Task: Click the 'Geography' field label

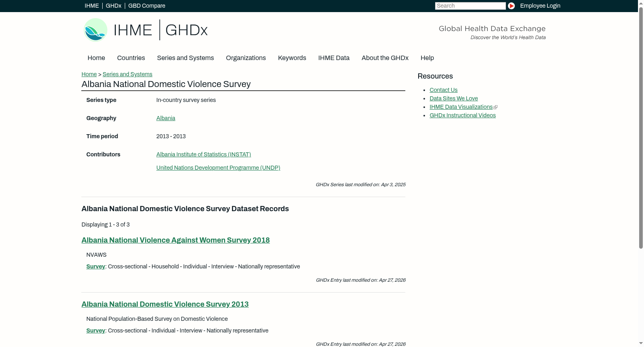Action: tap(101, 118)
